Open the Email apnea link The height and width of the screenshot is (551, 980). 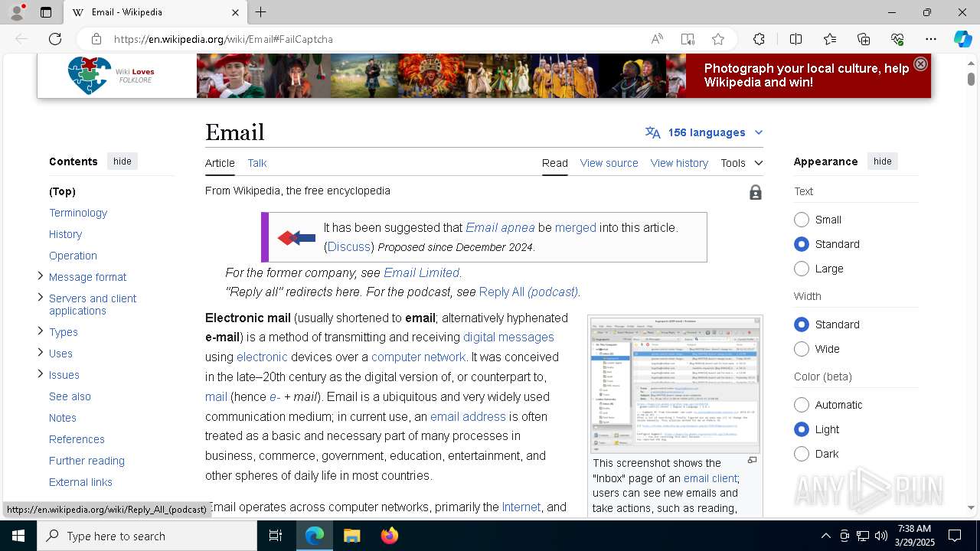500,227
